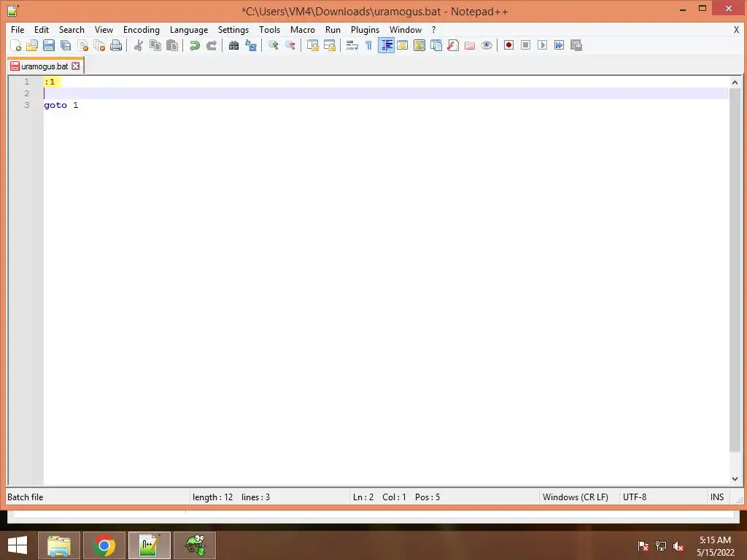Open the Settings menu
The width and height of the screenshot is (747, 560).
click(233, 29)
